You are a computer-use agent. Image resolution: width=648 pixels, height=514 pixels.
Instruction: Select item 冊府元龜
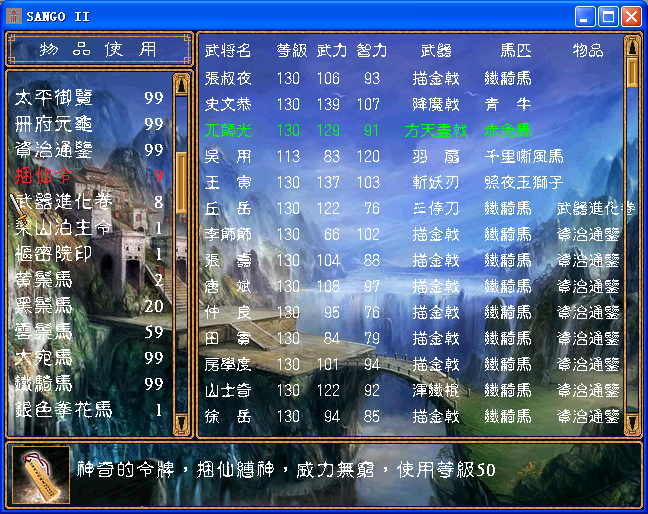click(x=89, y=124)
